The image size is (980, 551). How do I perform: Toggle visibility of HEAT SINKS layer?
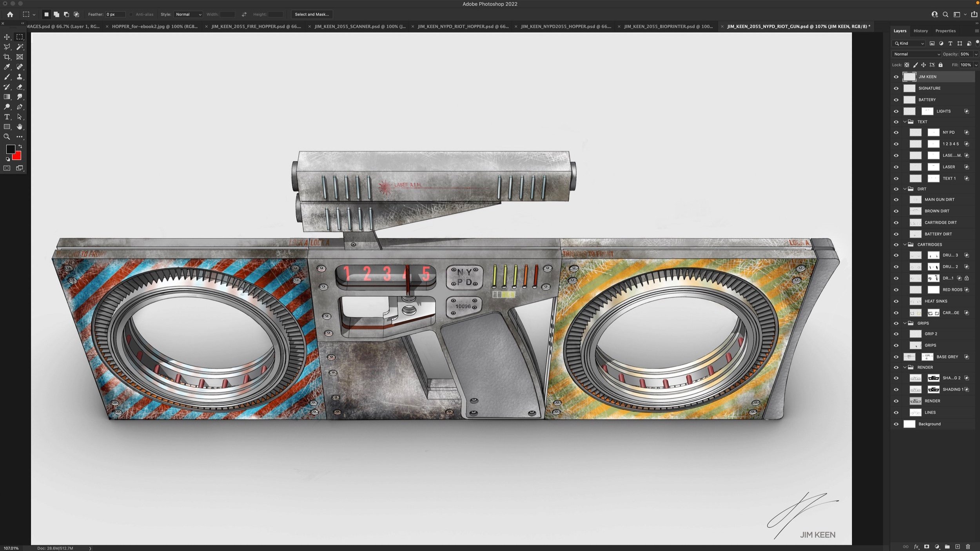pyautogui.click(x=896, y=301)
